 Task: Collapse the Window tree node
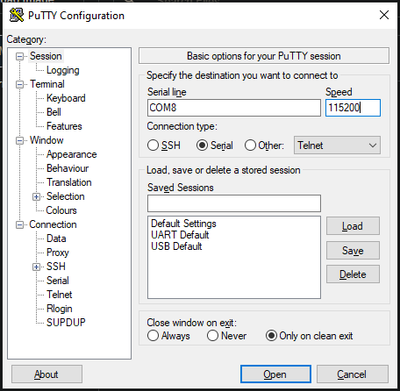tap(20, 141)
